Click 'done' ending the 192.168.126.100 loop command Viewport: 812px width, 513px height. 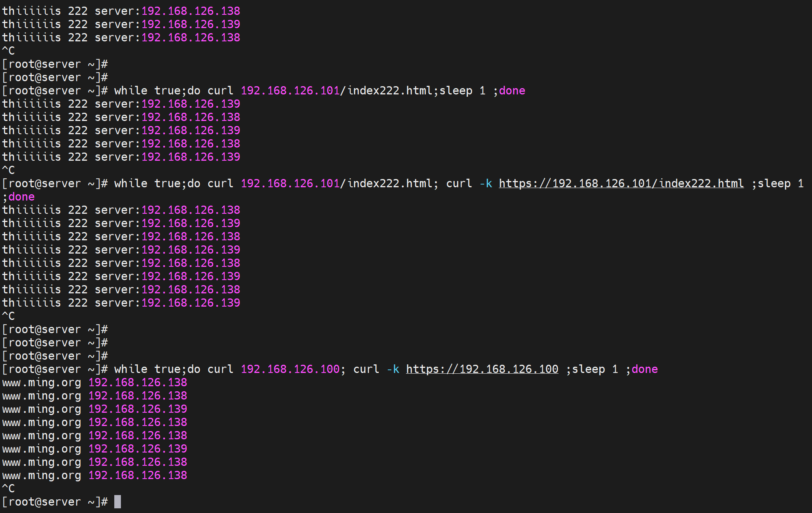click(x=644, y=369)
